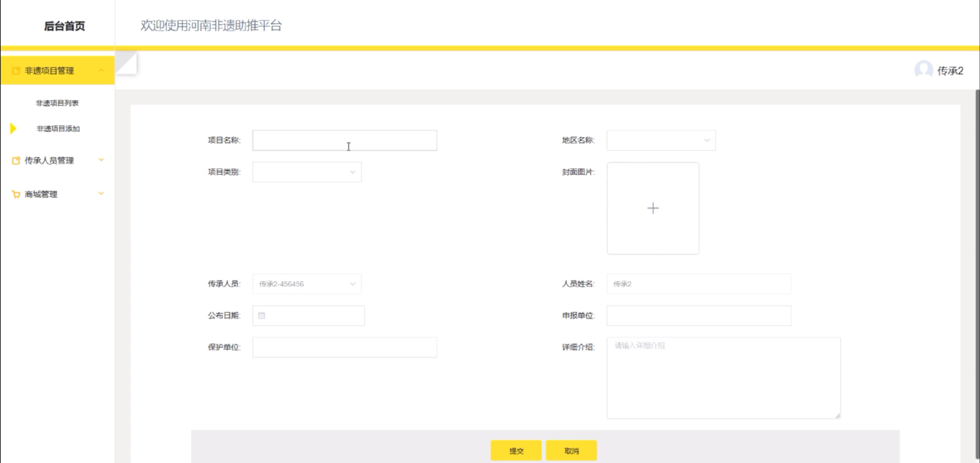Viewport: 980px width, 463px height.
Task: Open the 传承人员 dropdown
Action: click(307, 284)
